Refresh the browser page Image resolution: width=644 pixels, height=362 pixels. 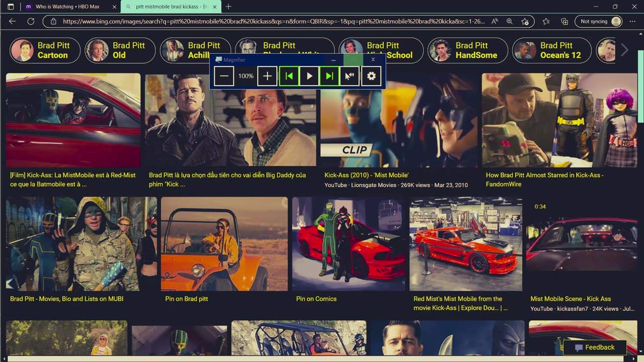(x=31, y=22)
